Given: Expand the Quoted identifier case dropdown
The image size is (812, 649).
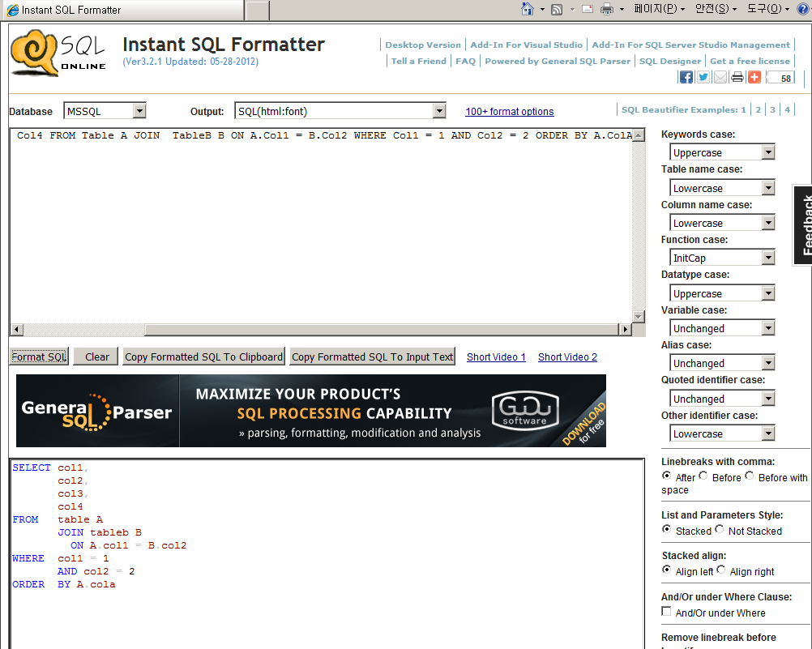Looking at the screenshot, I should pyautogui.click(x=722, y=399).
